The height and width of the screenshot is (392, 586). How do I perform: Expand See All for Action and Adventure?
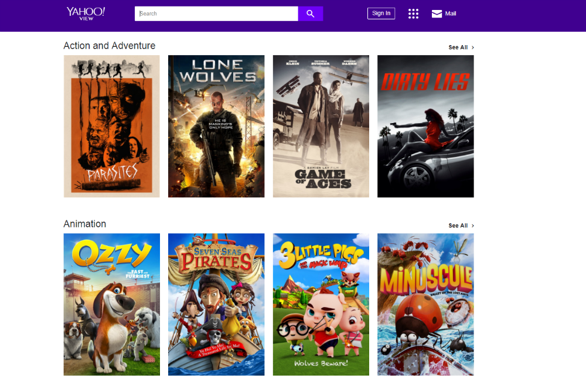tap(458, 47)
